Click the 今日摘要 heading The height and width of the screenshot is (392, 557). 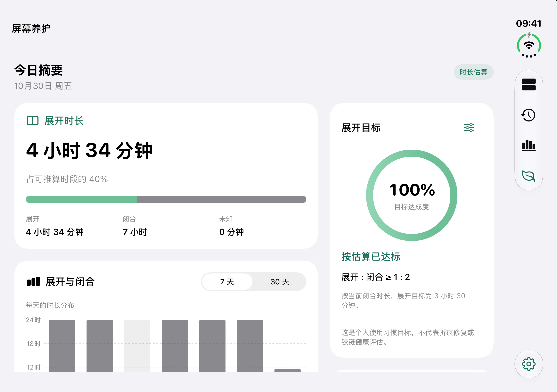[x=39, y=70]
